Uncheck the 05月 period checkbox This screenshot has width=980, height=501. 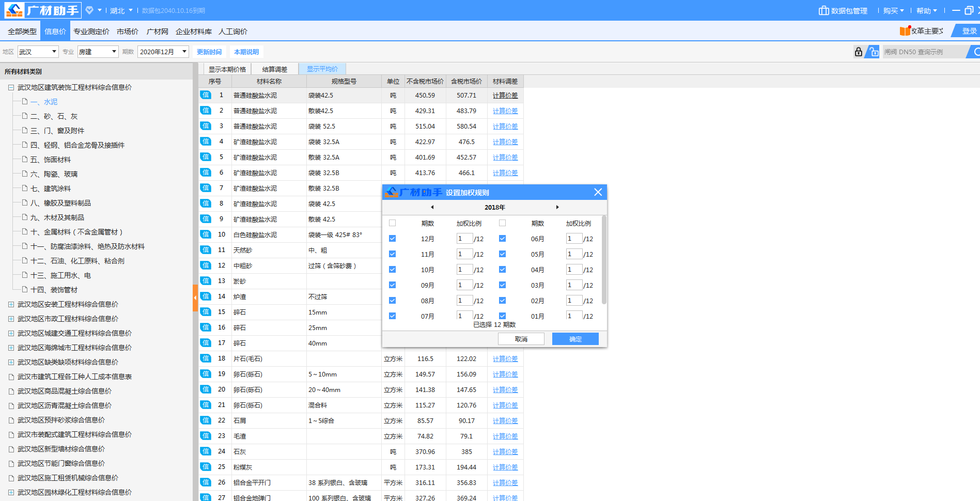point(502,254)
